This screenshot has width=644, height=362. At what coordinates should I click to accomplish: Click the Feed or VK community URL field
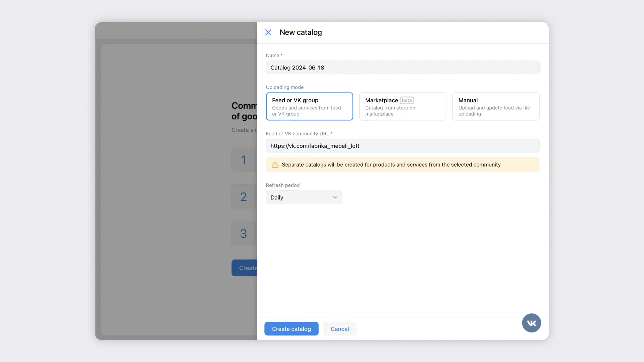(x=402, y=146)
